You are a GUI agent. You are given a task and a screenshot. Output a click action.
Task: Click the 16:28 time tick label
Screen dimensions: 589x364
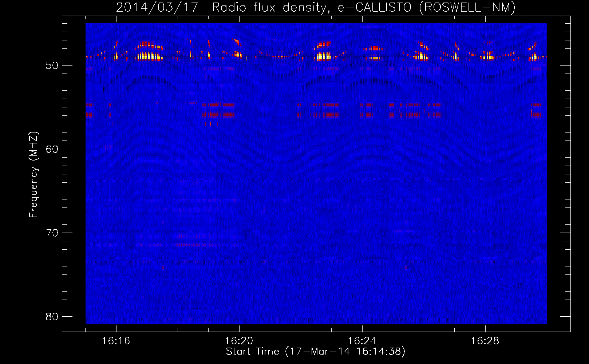pyautogui.click(x=485, y=341)
